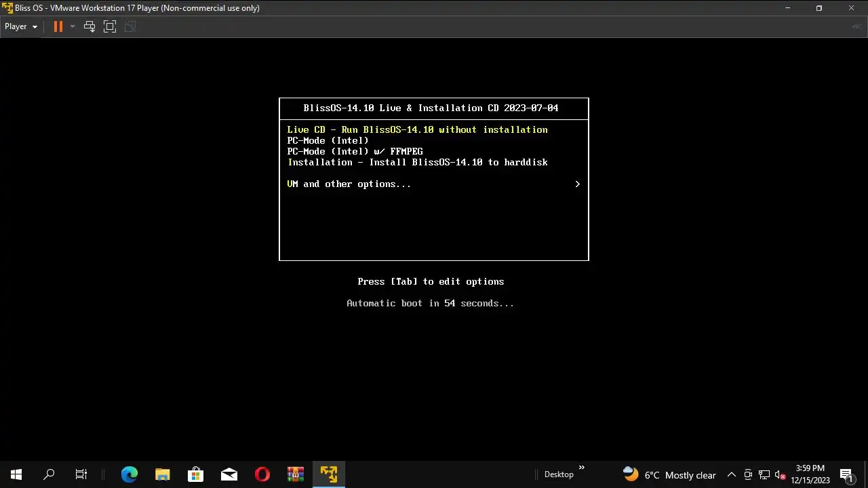Screen dimensions: 868x488
Task: Click the Desktop toolbar label on taskbar
Action: [559, 474]
